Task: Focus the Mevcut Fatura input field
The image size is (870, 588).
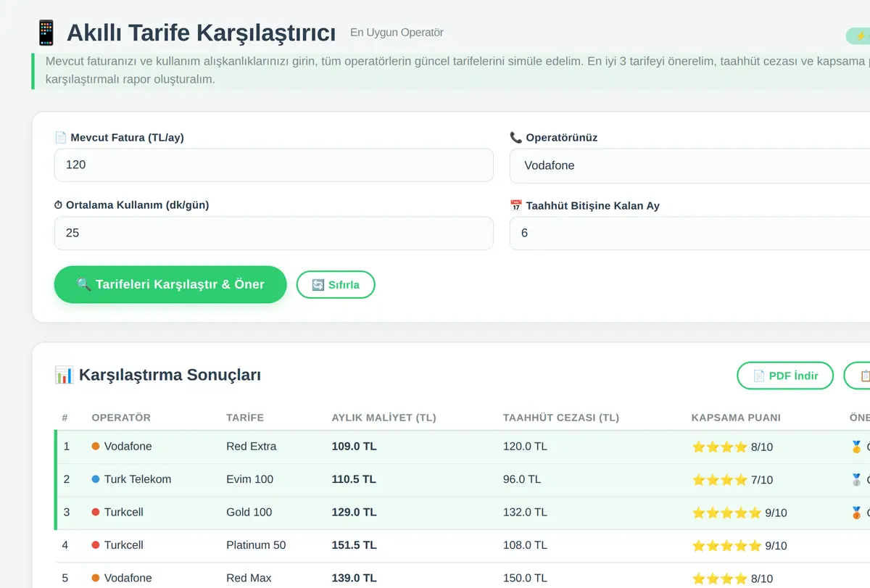Action: coord(274,165)
